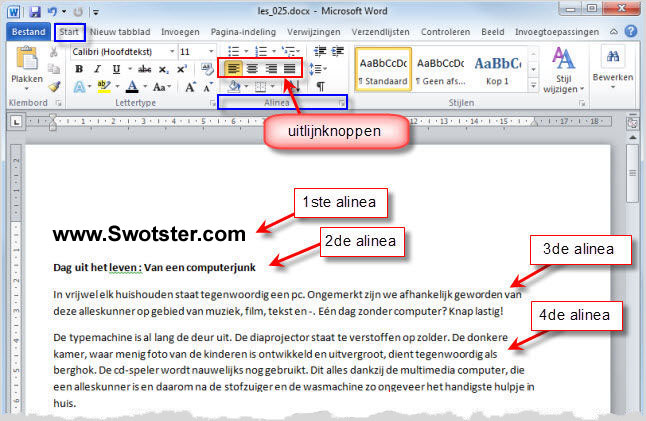
Task: Open the Word application icon menu
Action: point(14,12)
